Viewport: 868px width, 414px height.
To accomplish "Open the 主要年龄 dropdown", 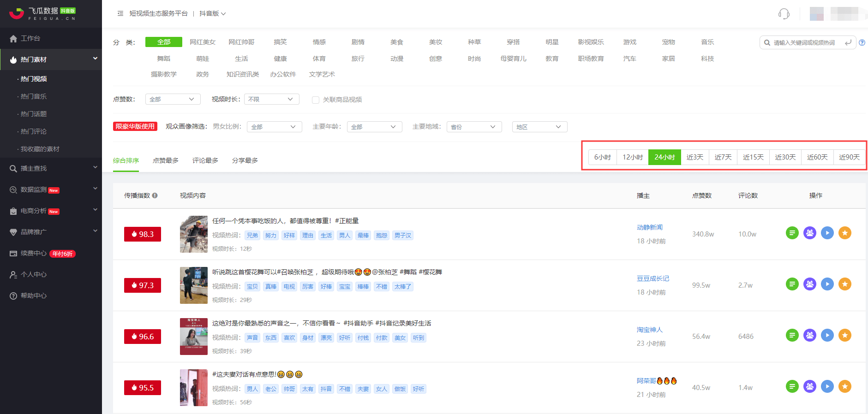I will (375, 127).
